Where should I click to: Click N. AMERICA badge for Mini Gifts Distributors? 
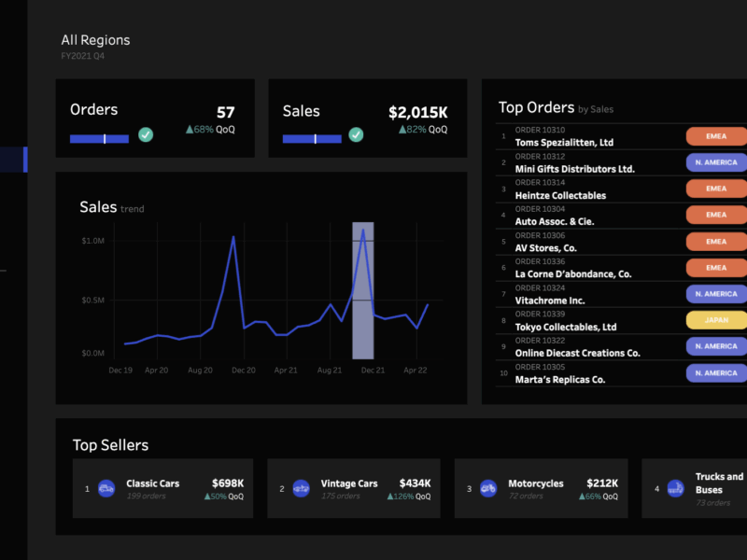[716, 162]
